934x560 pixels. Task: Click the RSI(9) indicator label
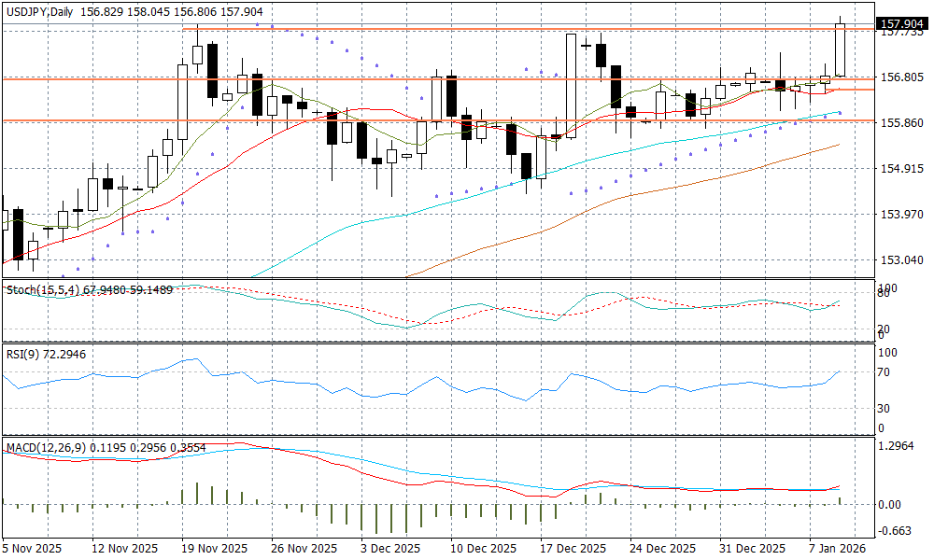21,353
